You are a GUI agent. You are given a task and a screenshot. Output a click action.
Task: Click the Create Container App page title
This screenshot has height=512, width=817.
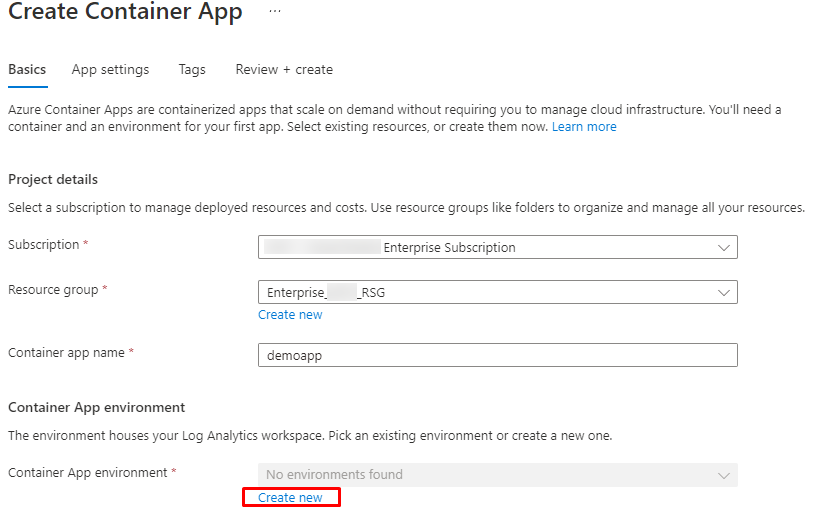pyautogui.click(x=125, y=13)
